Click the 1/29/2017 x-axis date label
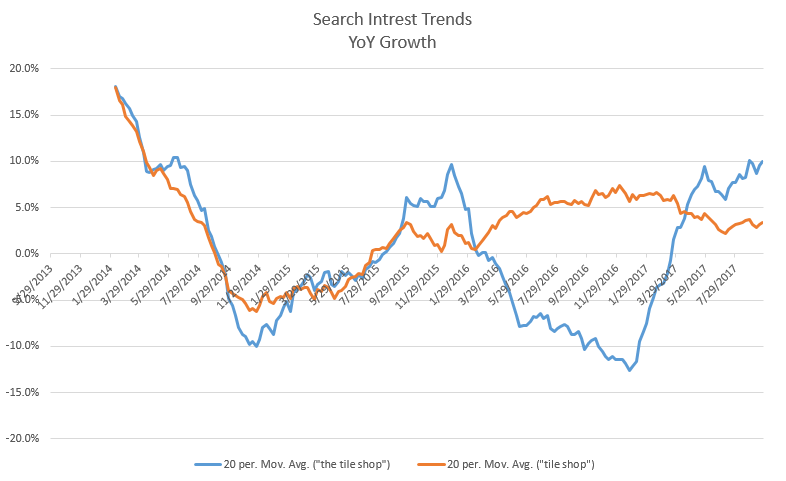The height and width of the screenshot is (481, 786). [x=629, y=285]
